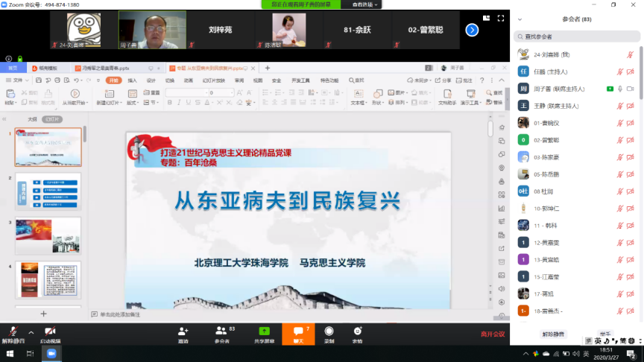Click the 粘贴 paste icon in WPS ribbon

coord(10,94)
